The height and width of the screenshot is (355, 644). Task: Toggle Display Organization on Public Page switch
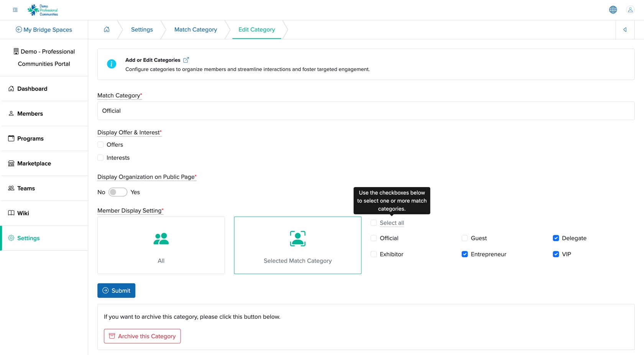(118, 192)
